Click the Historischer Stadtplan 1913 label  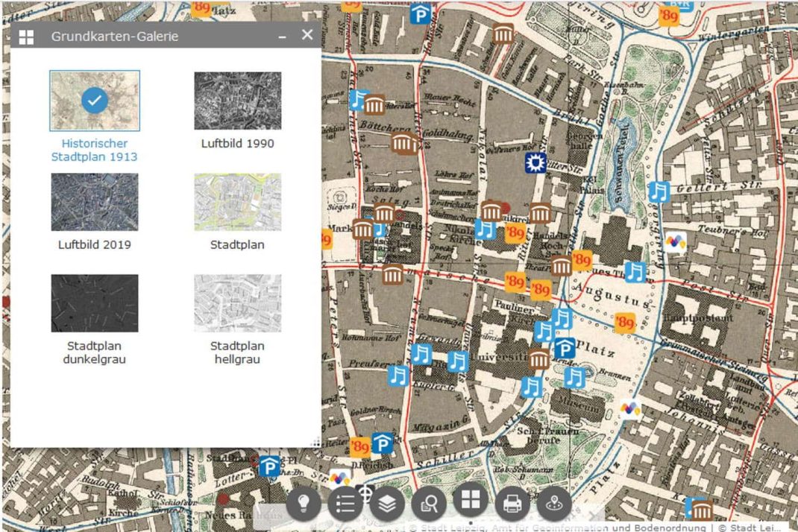(94, 150)
